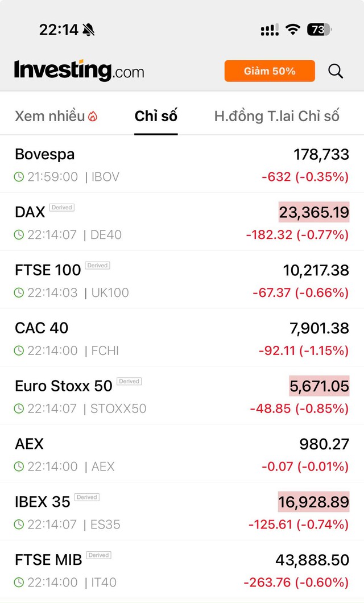364x603 pixels.
Task: Switch to the Xem nhiều tab
Action: point(50,115)
